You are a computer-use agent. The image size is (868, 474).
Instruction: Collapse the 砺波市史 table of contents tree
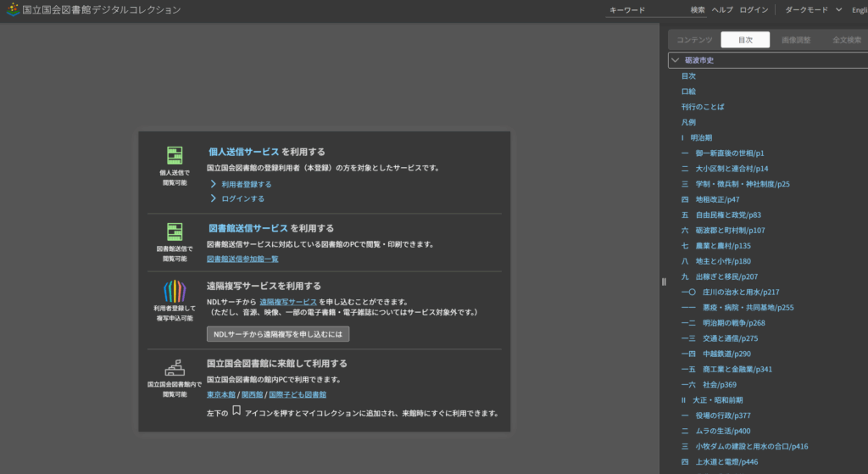(x=676, y=60)
